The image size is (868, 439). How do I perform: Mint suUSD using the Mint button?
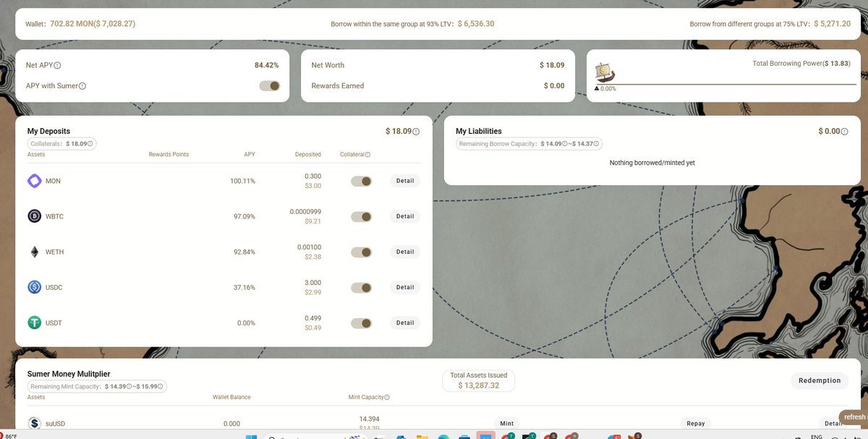[506, 422]
